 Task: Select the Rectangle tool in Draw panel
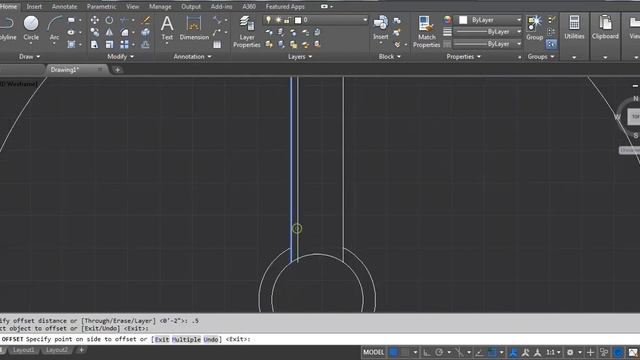point(71,20)
